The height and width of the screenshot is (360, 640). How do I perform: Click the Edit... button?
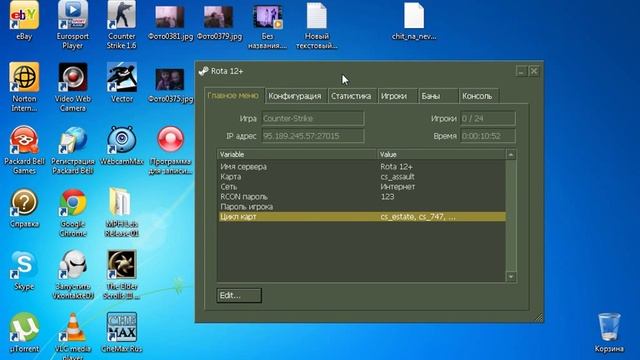pyautogui.click(x=239, y=295)
